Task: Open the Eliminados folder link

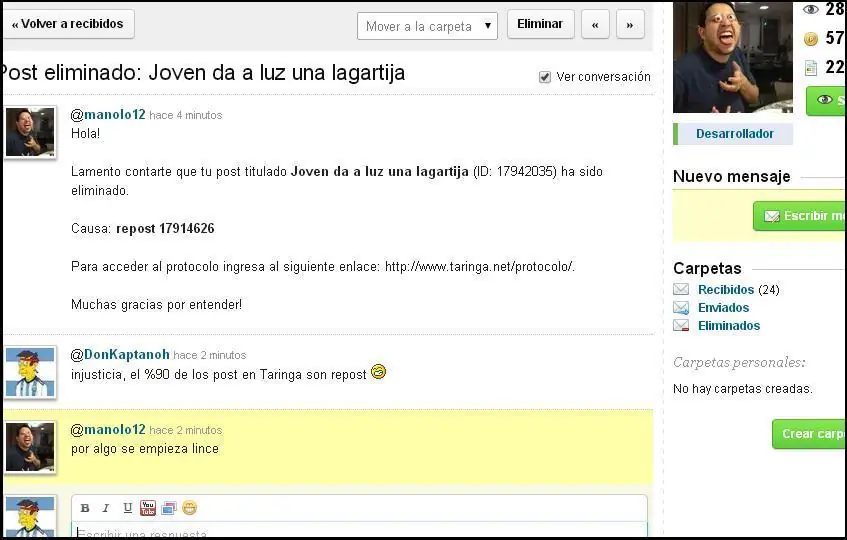Action: pyautogui.click(x=729, y=326)
